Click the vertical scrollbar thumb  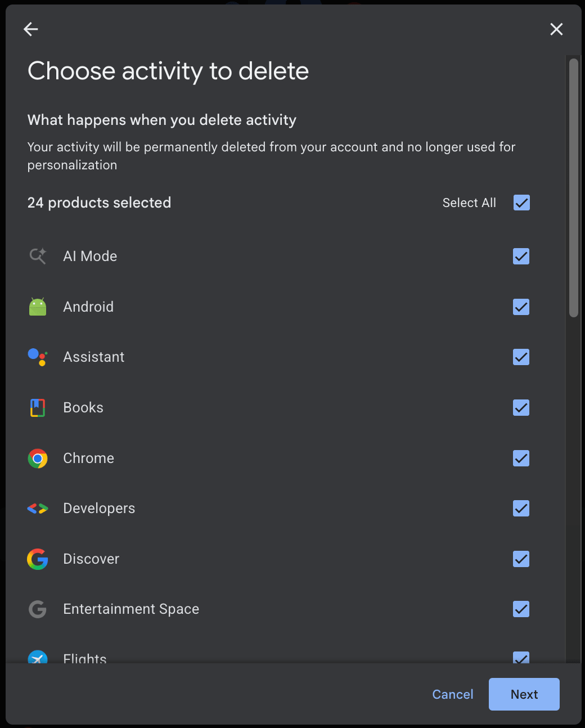pos(574,188)
